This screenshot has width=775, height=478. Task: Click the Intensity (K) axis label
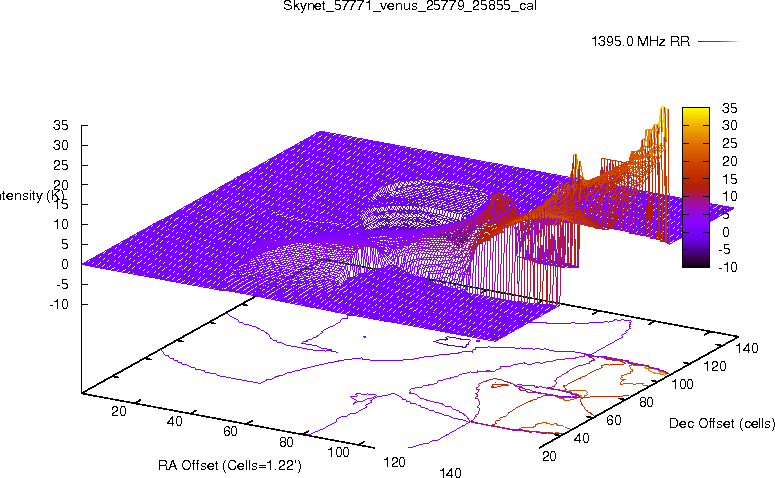[x=32, y=196]
